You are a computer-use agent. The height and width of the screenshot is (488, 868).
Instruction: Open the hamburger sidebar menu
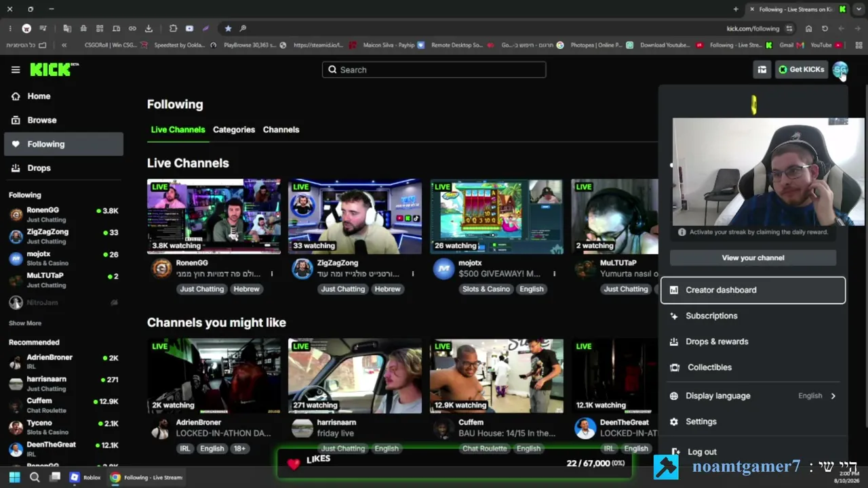tap(16, 69)
